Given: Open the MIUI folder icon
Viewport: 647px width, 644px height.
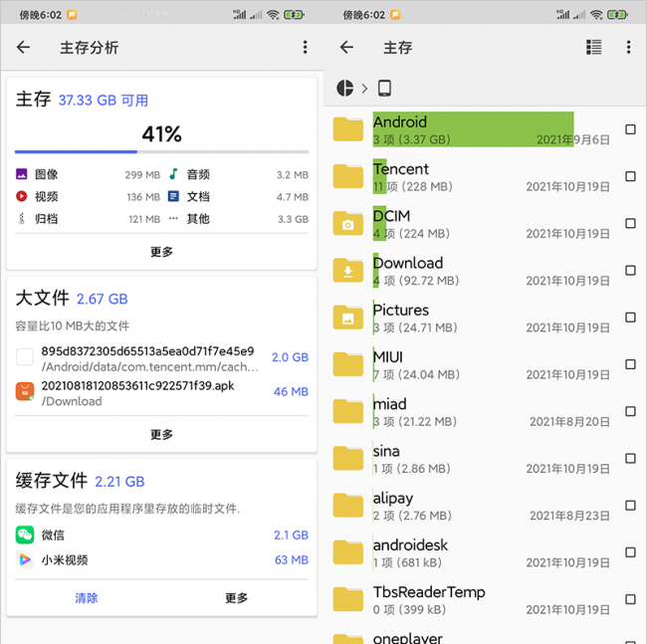Looking at the screenshot, I should pos(348,364).
